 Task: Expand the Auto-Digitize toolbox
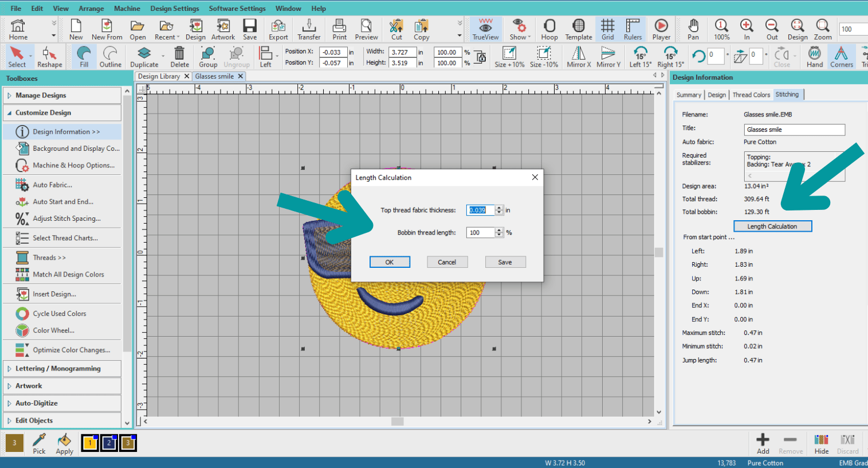tap(62, 403)
